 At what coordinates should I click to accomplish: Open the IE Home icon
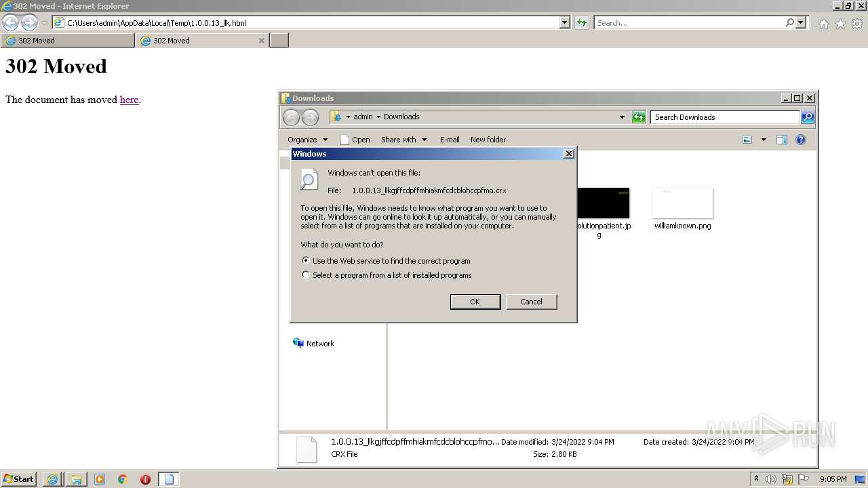[x=823, y=24]
